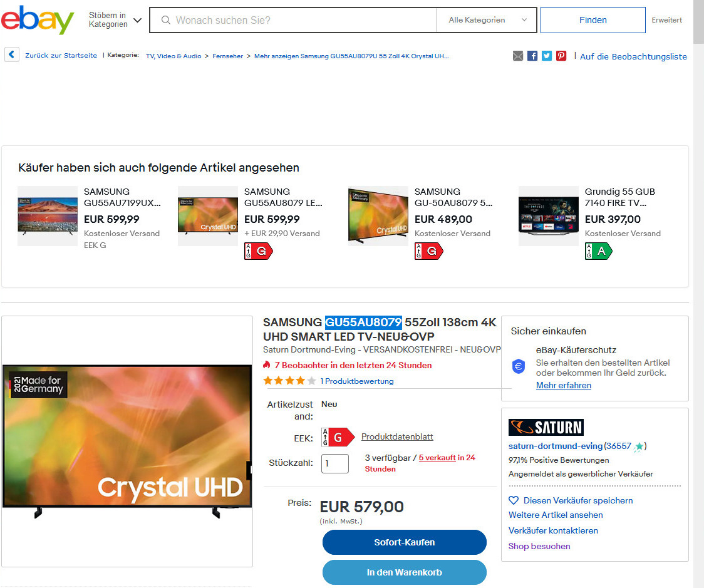Click the eBay logo
Image resolution: width=704 pixels, height=588 pixels.
(x=37, y=20)
